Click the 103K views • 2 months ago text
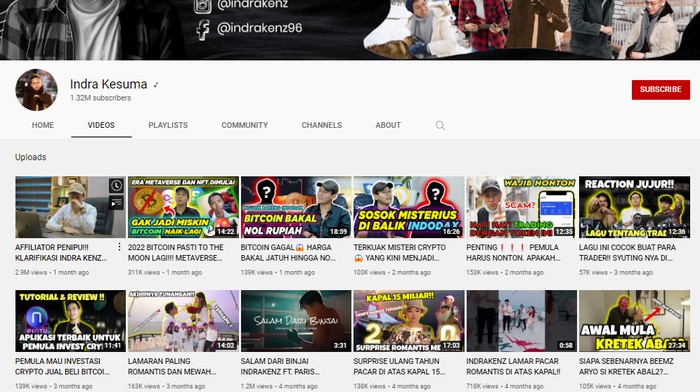The width and height of the screenshot is (700, 392). pyautogui.click(x=392, y=272)
